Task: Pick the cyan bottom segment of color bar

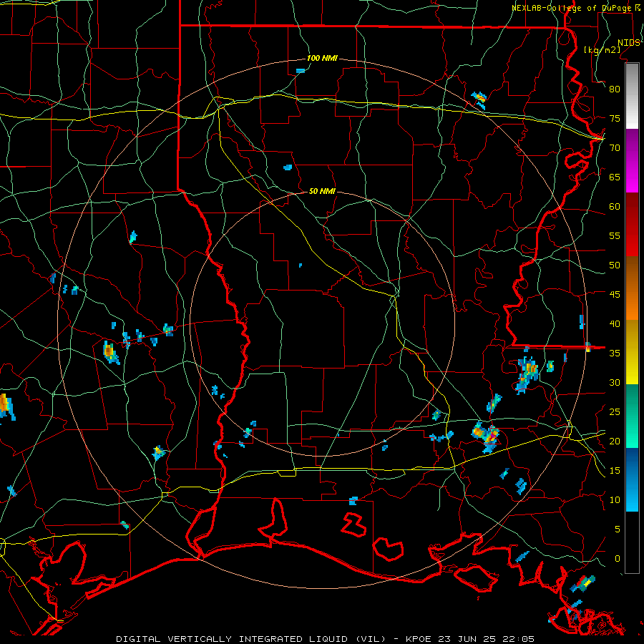Action: click(x=632, y=496)
